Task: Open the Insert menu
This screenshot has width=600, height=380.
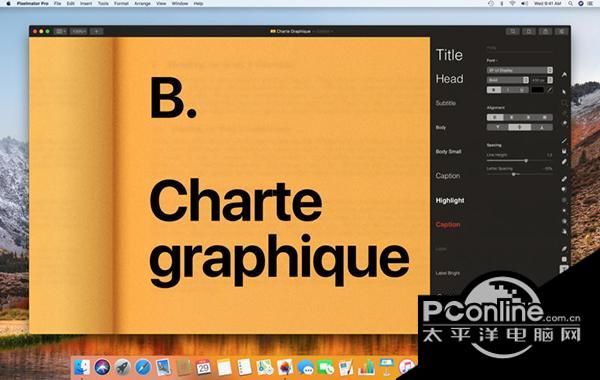Action: coord(86,3)
